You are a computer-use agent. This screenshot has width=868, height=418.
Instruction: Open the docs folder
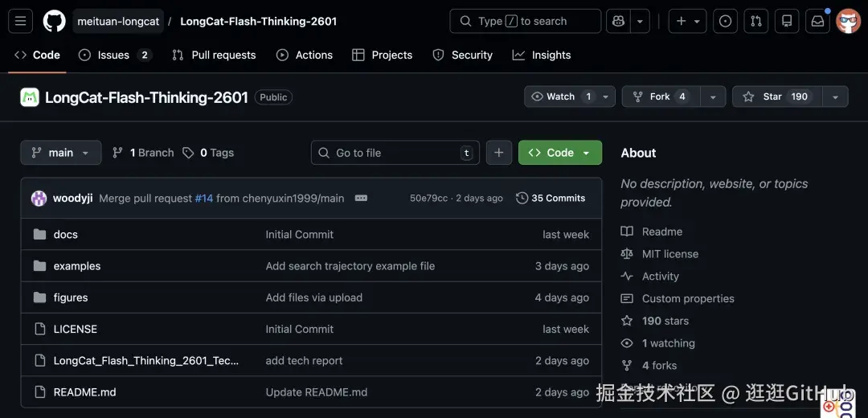coord(65,235)
